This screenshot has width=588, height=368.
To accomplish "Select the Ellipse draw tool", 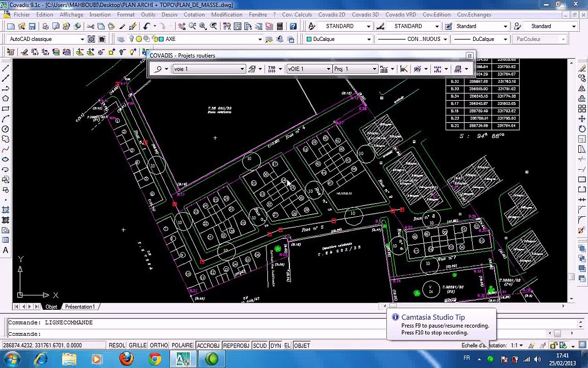I will point(5,159).
